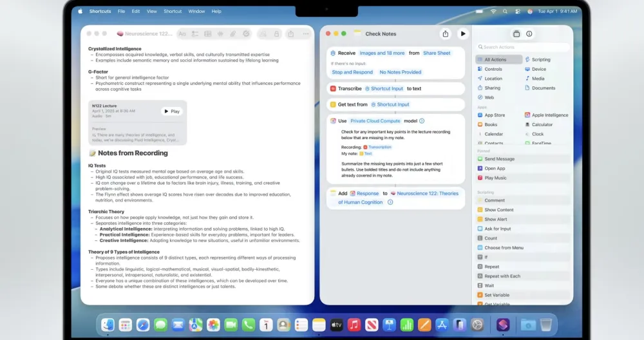Choose the Web category
The height and width of the screenshot is (340, 644).
pyautogui.click(x=486, y=97)
